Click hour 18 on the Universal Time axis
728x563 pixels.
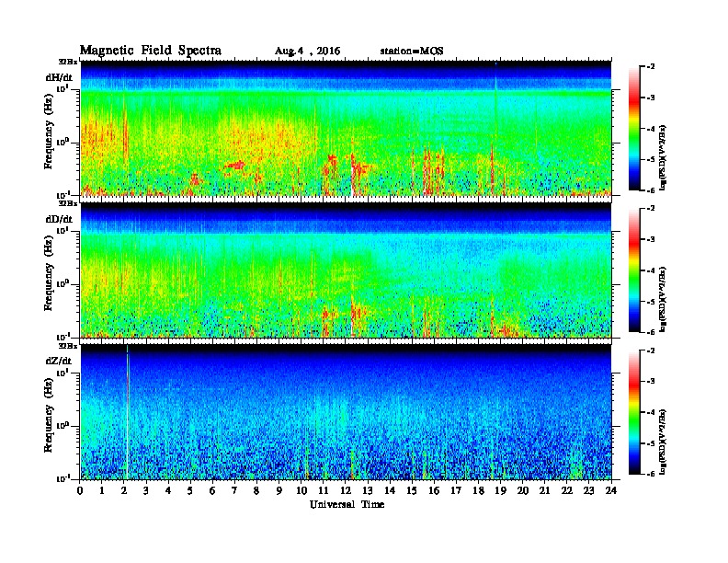[x=479, y=491]
